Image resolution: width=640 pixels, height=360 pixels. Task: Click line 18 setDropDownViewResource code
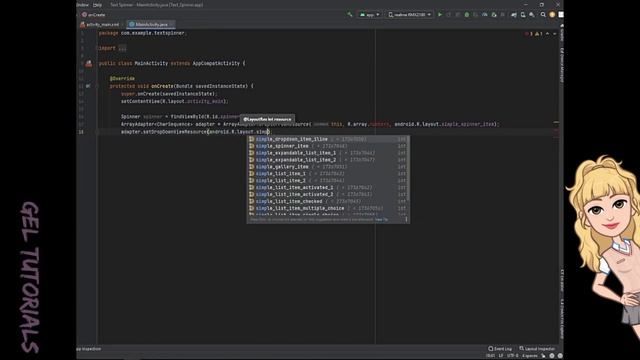195,132
